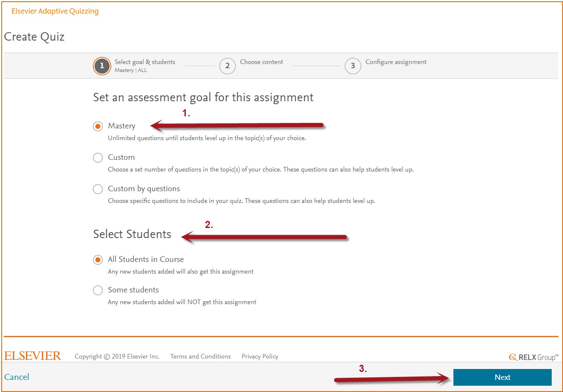This screenshot has width=563, height=392.
Task: Click the step 3 circle icon
Action: 353,66
